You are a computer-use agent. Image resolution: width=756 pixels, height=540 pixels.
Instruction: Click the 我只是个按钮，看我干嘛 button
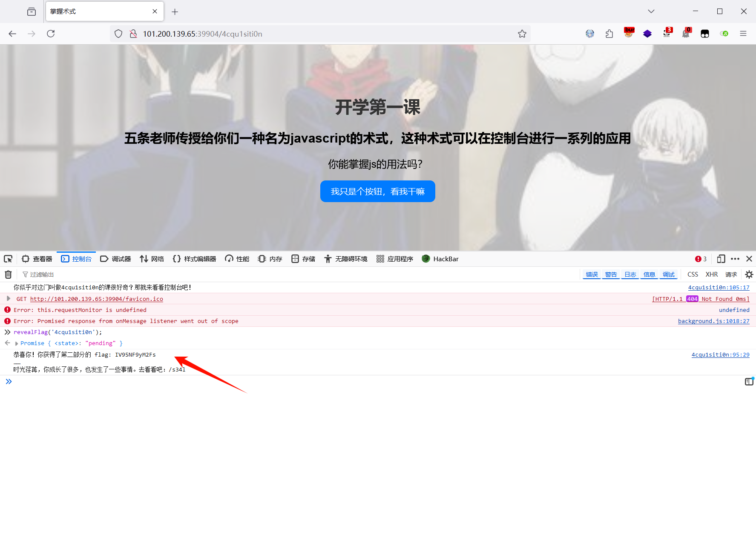[377, 191]
